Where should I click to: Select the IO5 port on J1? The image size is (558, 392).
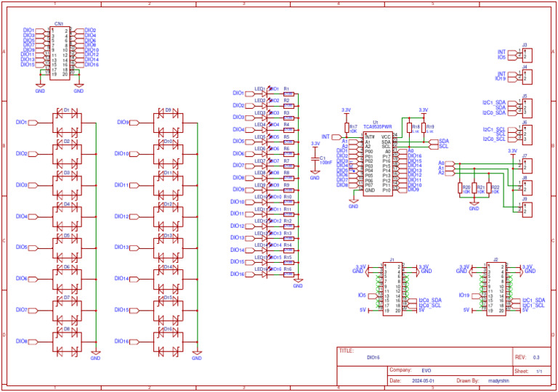(x=363, y=295)
